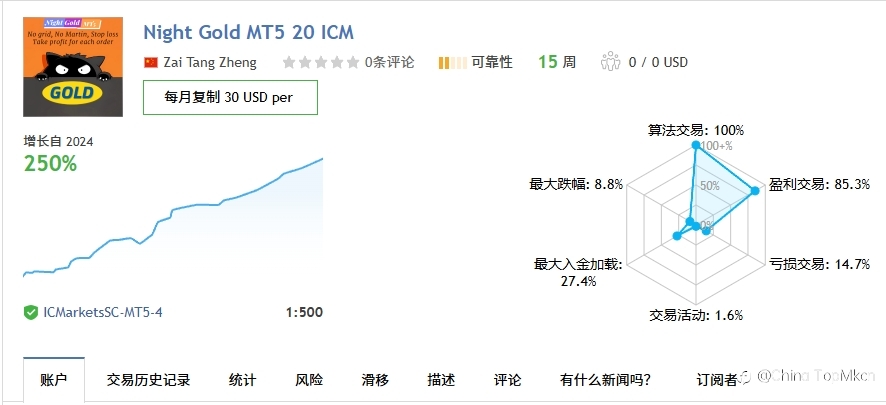Click the 每月复制 30 USD subscribe button
Screen dimensions: 886x405
pyautogui.click(x=231, y=97)
